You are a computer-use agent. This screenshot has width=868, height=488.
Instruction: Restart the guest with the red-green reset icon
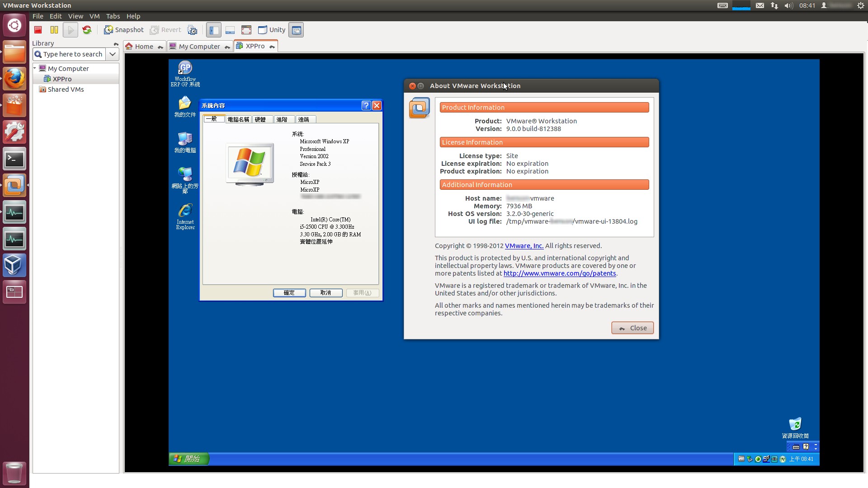pyautogui.click(x=87, y=30)
